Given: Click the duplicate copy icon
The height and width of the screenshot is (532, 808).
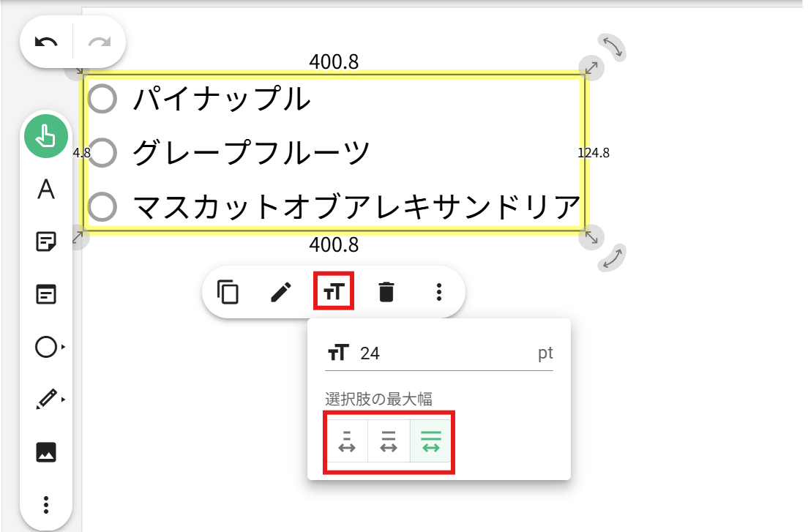Looking at the screenshot, I should (x=228, y=292).
